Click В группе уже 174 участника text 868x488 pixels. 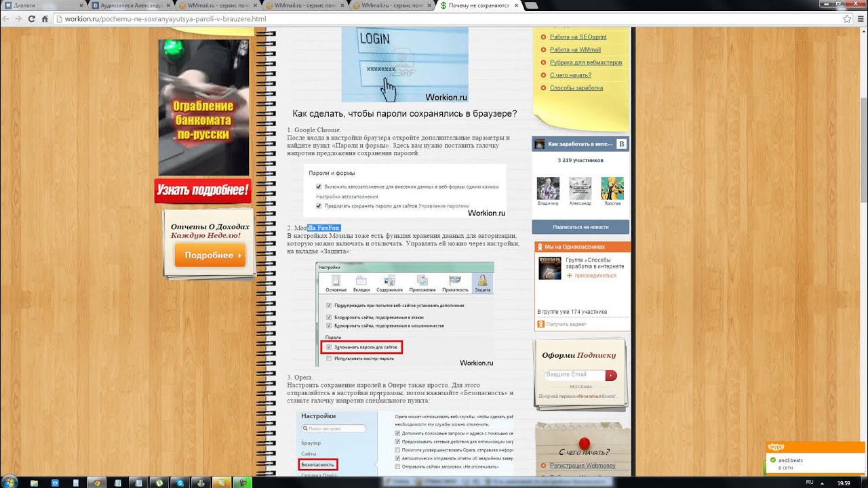572,312
